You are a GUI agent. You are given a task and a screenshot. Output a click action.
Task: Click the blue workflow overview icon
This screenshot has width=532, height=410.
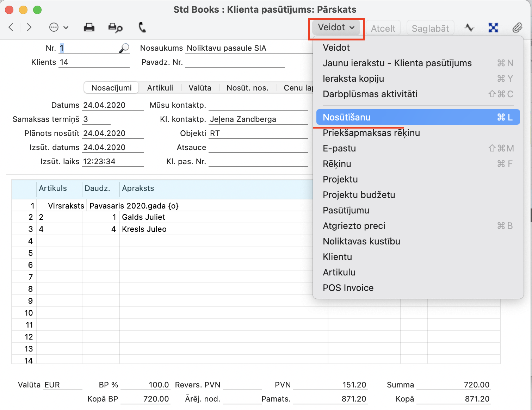[x=493, y=27]
